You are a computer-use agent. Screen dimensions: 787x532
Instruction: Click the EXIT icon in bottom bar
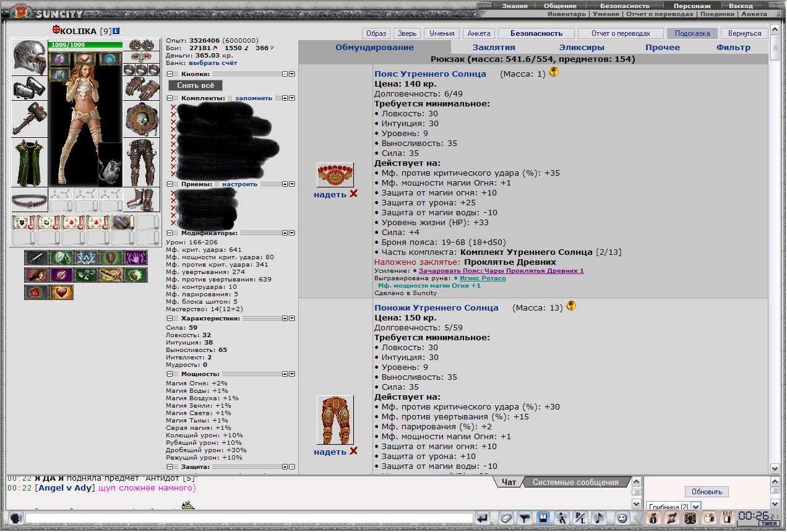point(727,518)
